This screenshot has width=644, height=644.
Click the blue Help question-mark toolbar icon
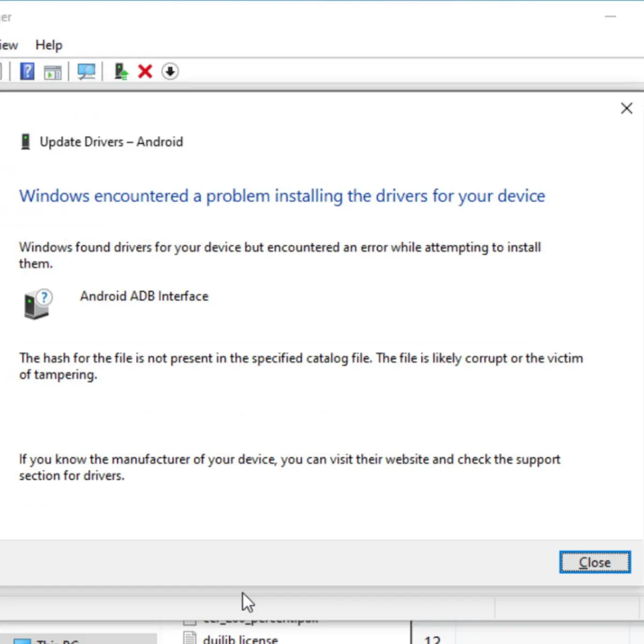coord(27,71)
